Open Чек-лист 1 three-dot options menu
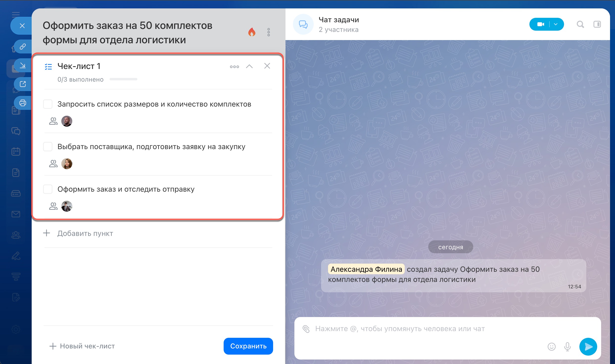Screen dimensions: 615x364 point(234,67)
